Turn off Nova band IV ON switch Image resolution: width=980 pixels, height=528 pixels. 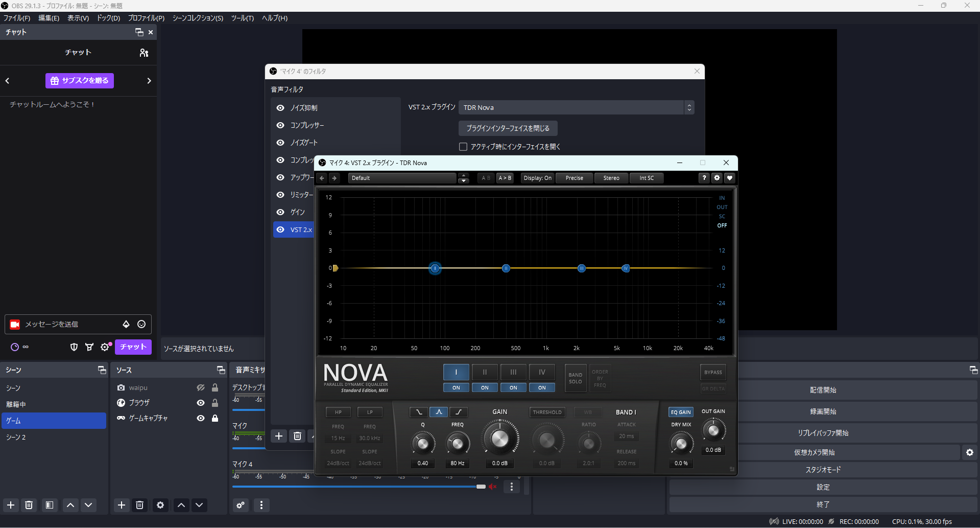click(x=542, y=388)
